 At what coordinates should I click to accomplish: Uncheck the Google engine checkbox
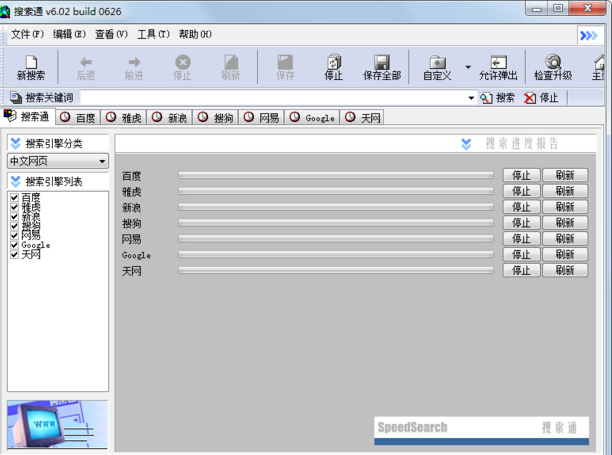(14, 245)
